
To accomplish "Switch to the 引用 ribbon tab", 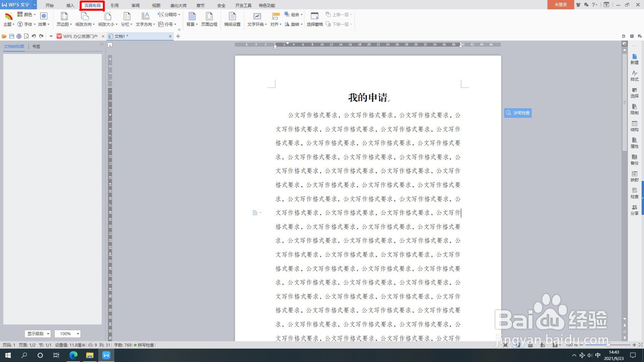I will point(115,6).
